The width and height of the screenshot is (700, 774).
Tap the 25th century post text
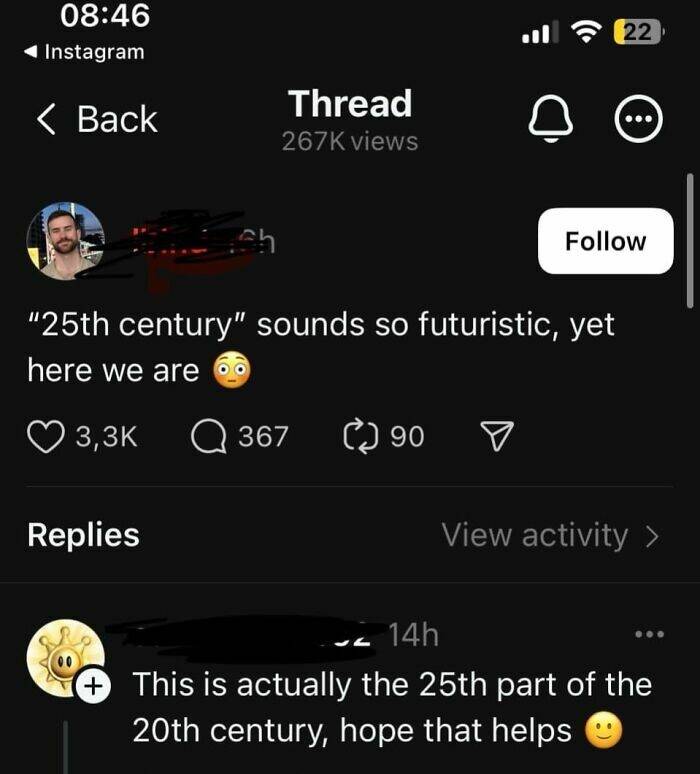(x=320, y=346)
